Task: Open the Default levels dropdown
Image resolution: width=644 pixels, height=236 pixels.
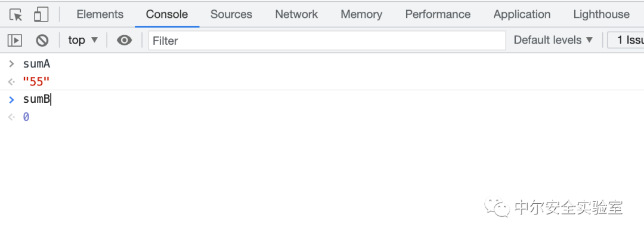Action: (553, 40)
